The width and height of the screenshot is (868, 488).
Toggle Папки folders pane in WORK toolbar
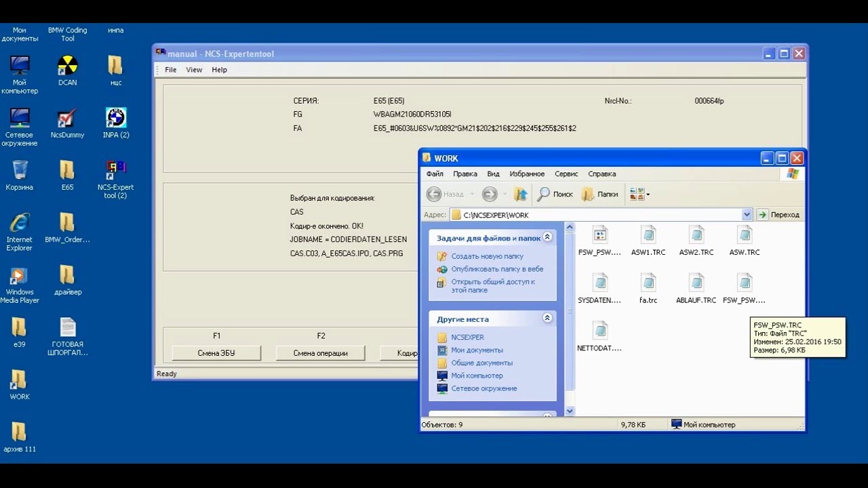[600, 194]
